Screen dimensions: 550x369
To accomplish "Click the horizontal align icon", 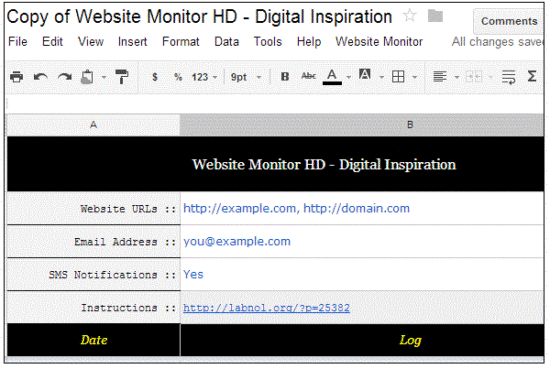I will 440,76.
